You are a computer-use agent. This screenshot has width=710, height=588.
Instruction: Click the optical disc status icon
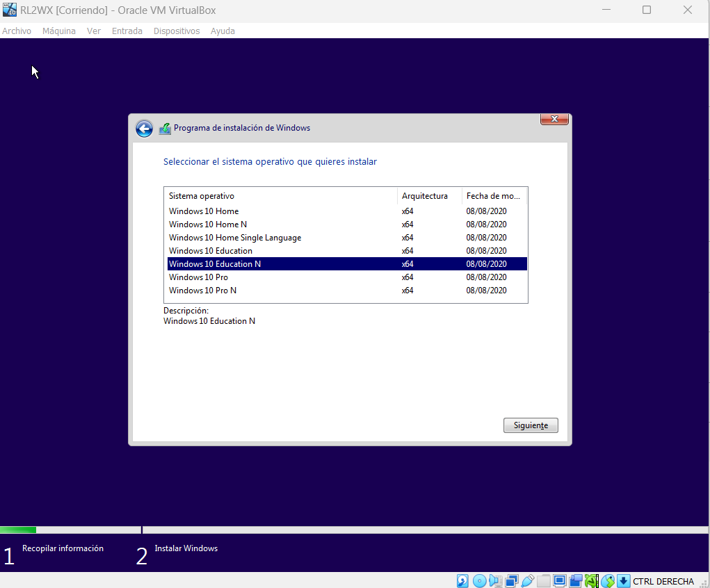click(479, 581)
